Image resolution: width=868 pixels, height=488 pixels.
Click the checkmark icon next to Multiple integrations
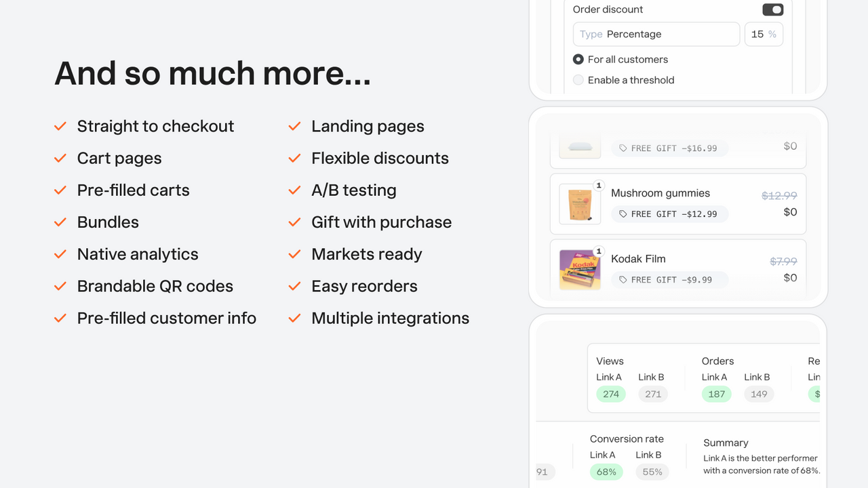[x=294, y=318]
